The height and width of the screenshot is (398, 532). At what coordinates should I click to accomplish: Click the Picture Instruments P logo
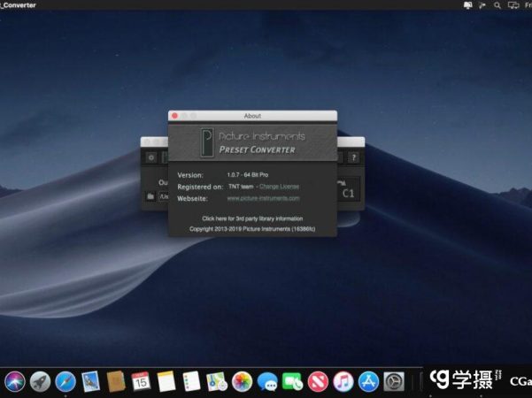207,142
